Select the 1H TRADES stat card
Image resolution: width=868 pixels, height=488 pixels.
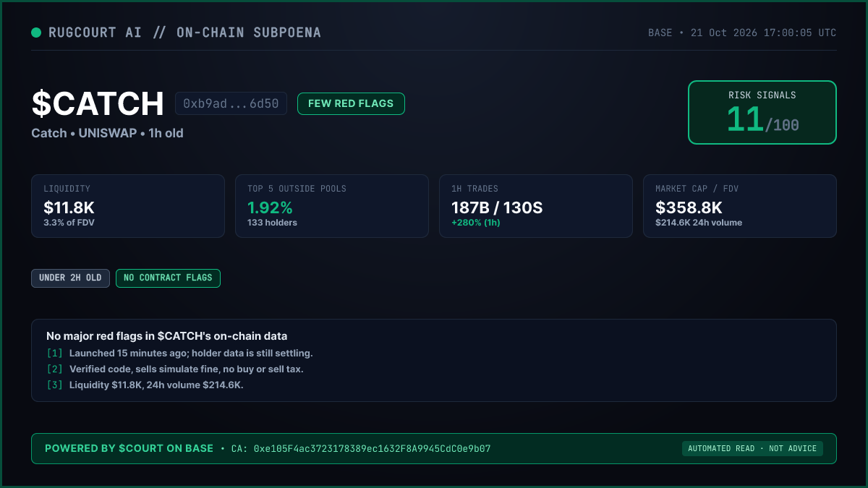(x=536, y=206)
